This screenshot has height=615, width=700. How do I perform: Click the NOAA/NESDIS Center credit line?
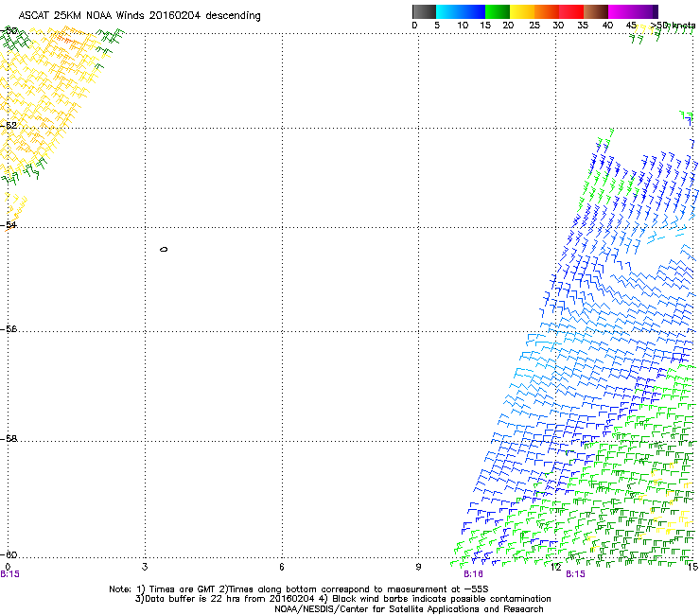[409, 609]
